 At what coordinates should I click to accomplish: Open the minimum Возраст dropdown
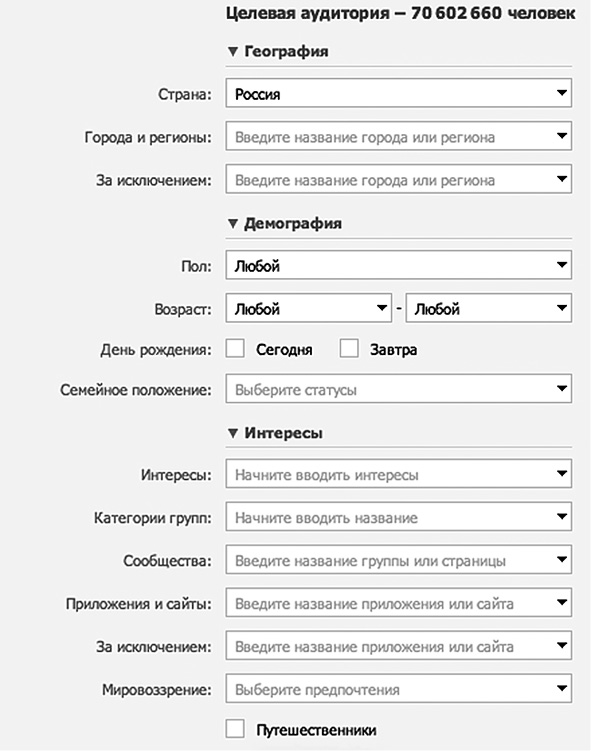pos(308,308)
